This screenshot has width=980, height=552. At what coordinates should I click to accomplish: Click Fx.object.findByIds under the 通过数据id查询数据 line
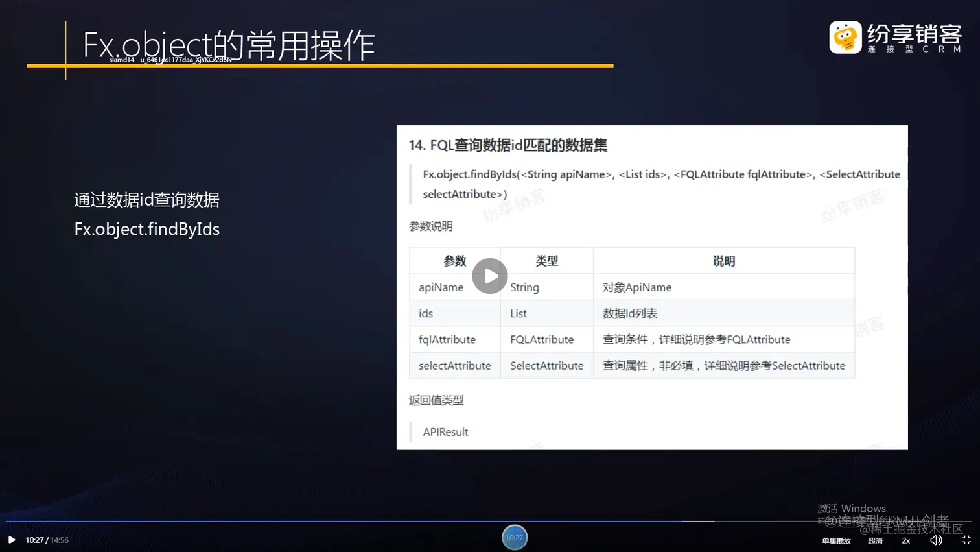pos(147,229)
